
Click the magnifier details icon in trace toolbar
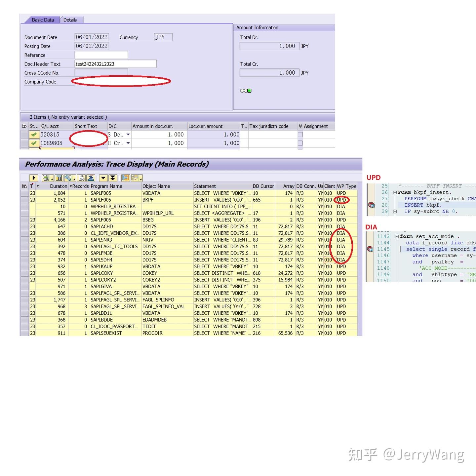[46, 178]
